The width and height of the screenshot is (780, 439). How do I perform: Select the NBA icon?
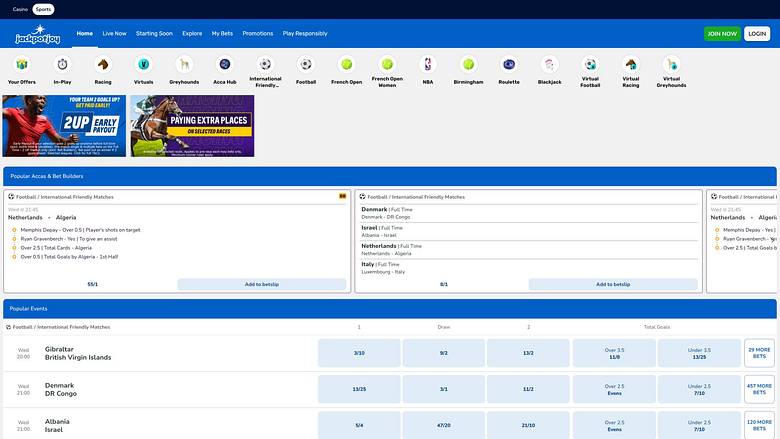428,65
